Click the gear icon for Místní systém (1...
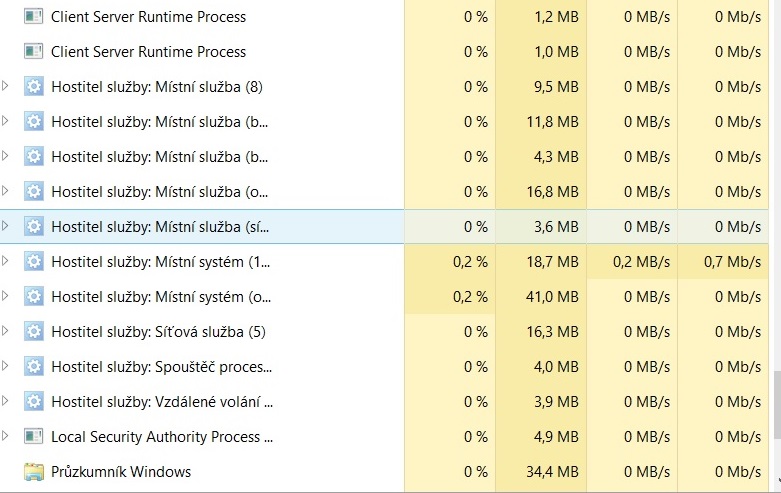This screenshot has width=781, height=493. (34, 262)
